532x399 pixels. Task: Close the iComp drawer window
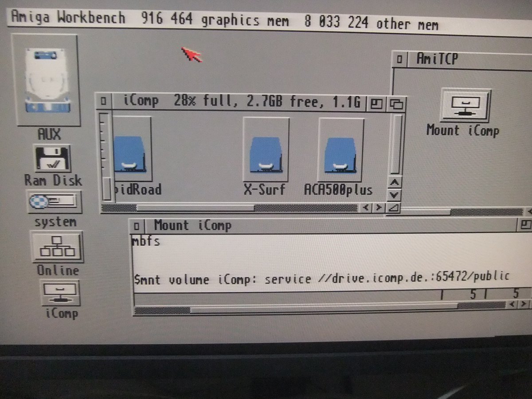pyautogui.click(x=103, y=101)
